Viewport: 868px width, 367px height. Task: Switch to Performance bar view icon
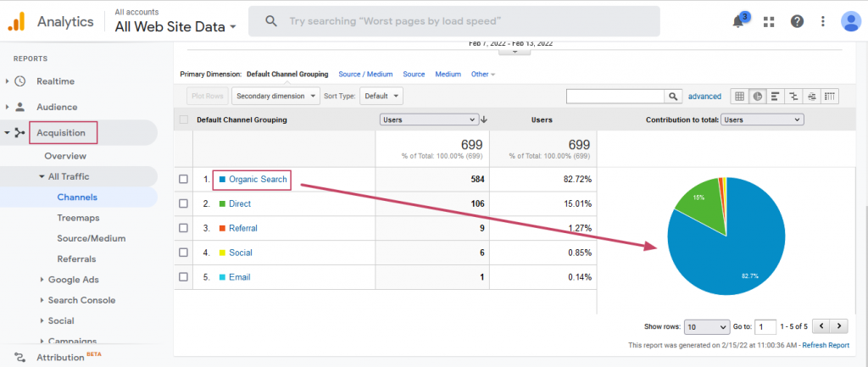[775, 97]
